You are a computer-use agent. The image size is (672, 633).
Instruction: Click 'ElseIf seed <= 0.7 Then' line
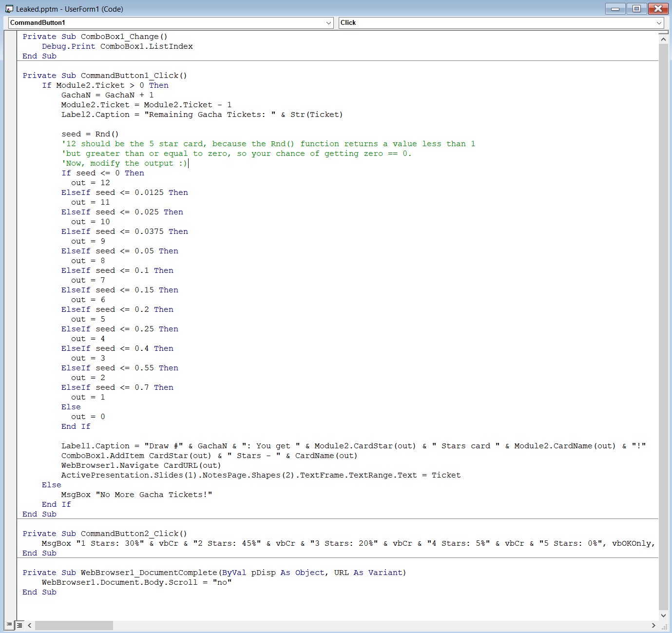[x=117, y=387]
